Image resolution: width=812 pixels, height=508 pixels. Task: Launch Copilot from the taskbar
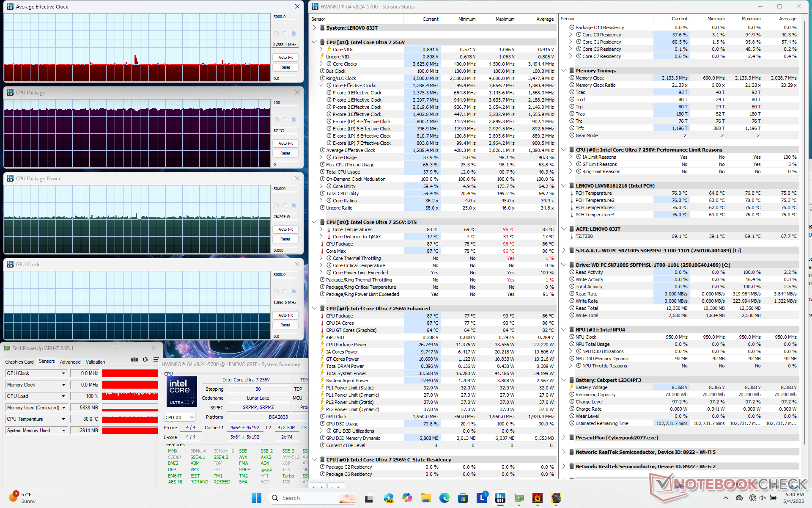click(x=407, y=498)
